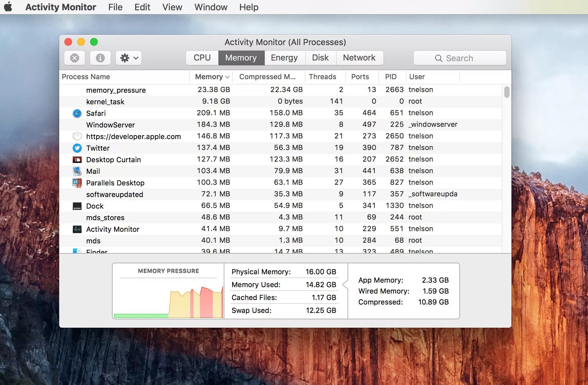Image resolution: width=588 pixels, height=385 pixels.
Task: Click the Apple menu logo
Action: [8, 7]
